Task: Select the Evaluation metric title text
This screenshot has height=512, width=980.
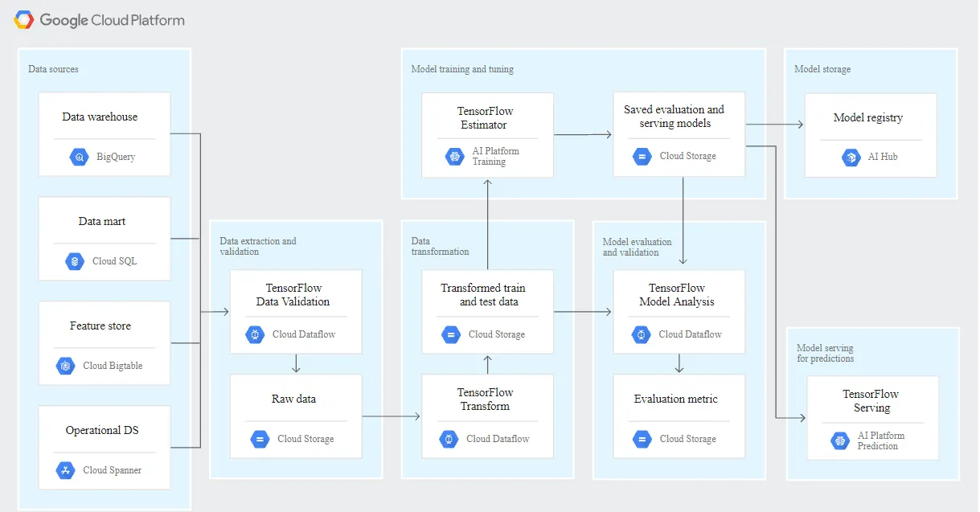Action: click(x=676, y=399)
